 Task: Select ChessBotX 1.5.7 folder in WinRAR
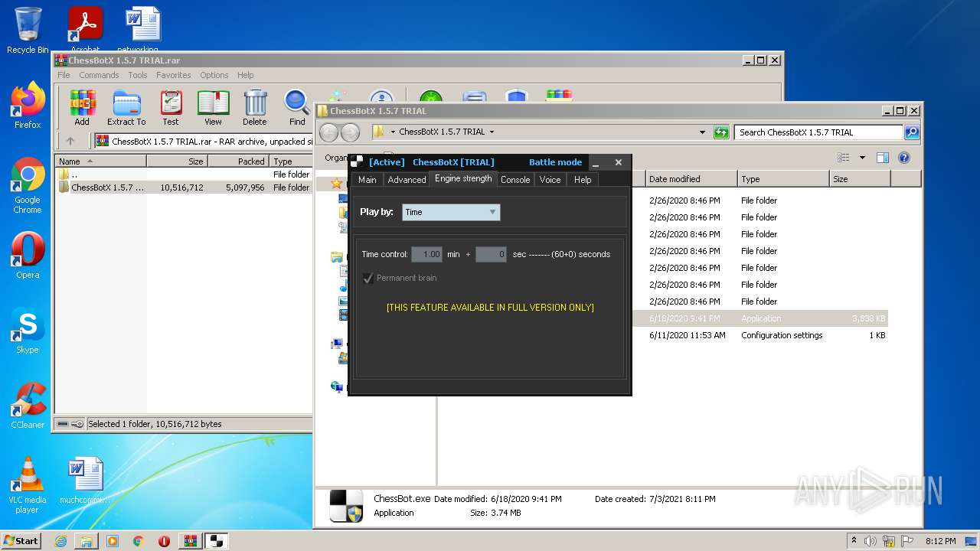click(184, 187)
